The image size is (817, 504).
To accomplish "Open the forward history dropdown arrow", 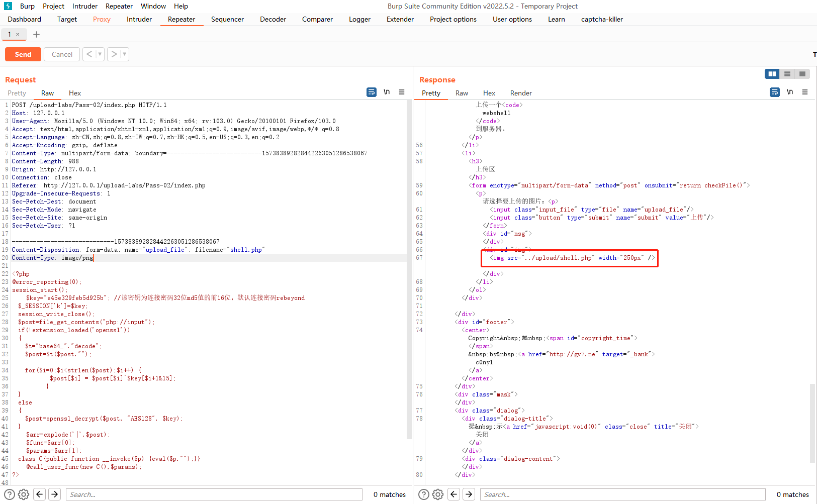I will point(124,54).
